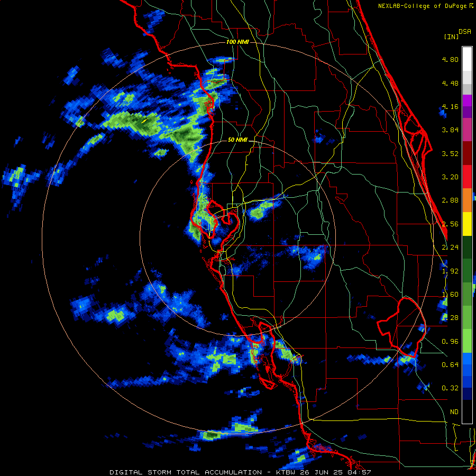Pick the yellow legend swatch near 2.56
The image size is (476, 476).
pyautogui.click(x=467, y=224)
